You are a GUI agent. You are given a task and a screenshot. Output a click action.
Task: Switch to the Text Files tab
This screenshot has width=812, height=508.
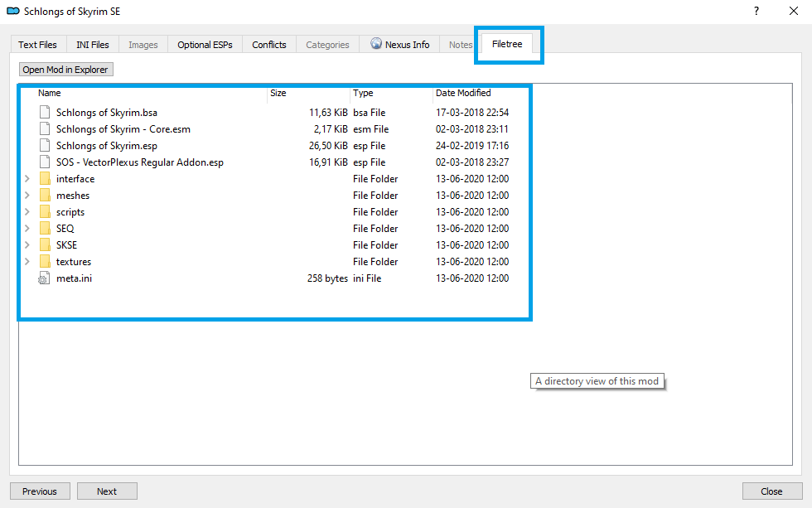point(38,45)
